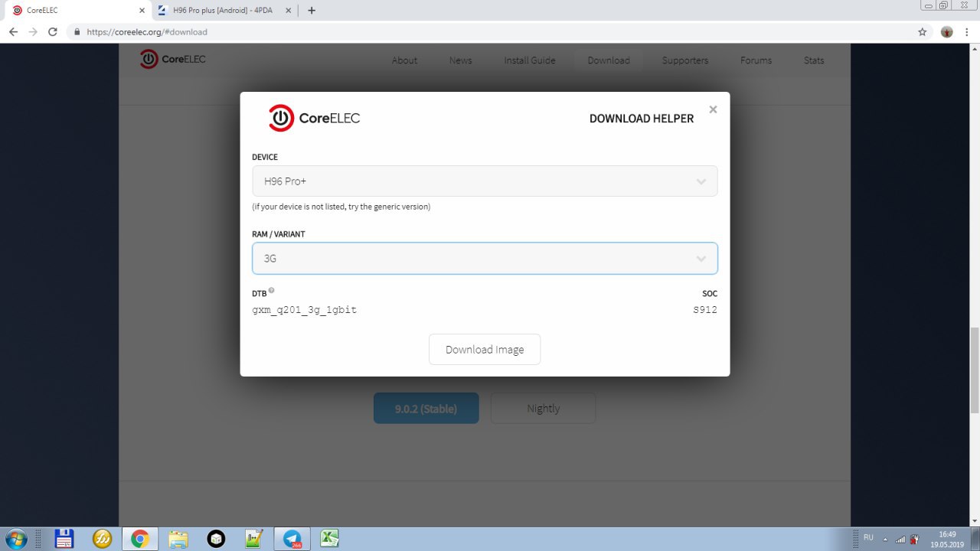
Task: Select the 9.0.2 (Stable) button
Action: 426,408
